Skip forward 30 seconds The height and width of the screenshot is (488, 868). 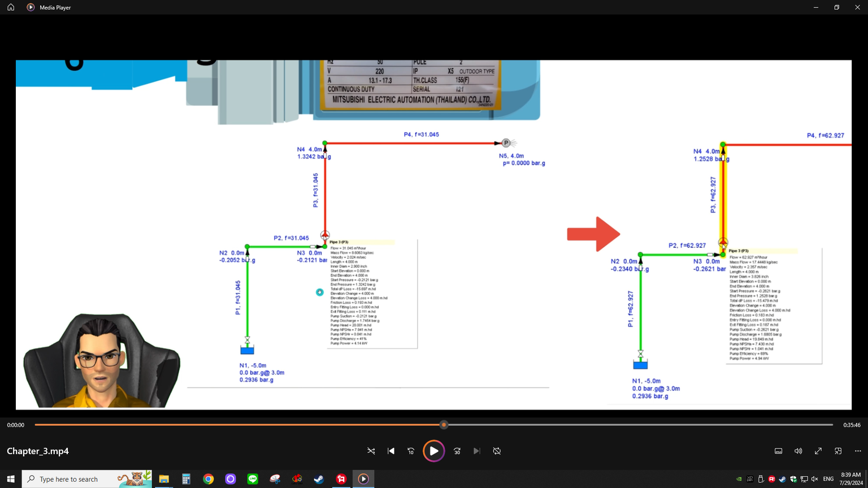coord(457,451)
